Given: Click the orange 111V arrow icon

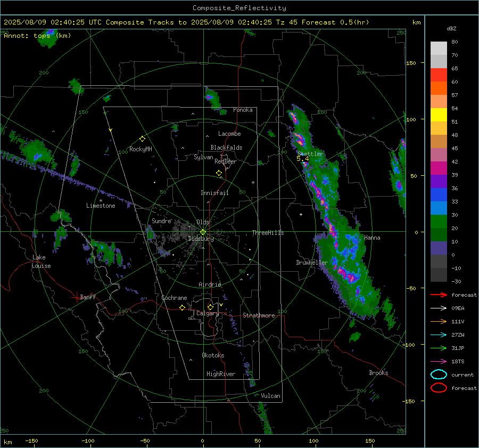Looking at the screenshot, I should click(x=439, y=321).
